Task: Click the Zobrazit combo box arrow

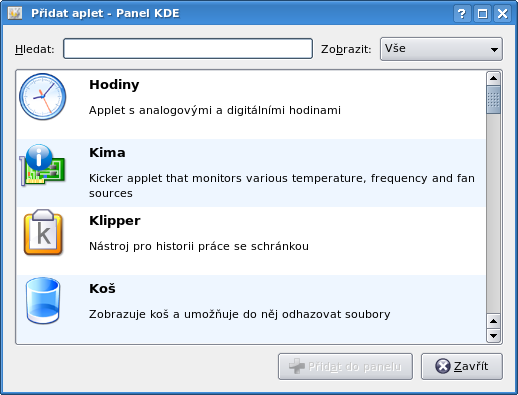Action: coord(494,50)
